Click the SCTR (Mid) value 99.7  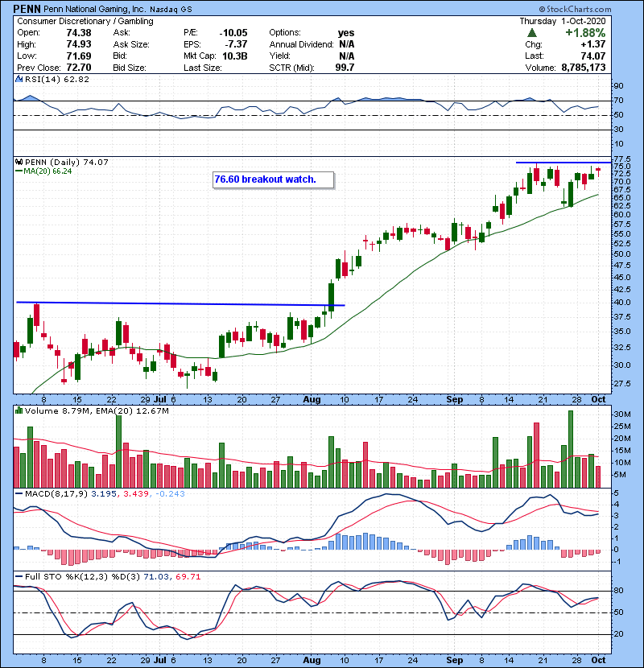[x=345, y=68]
